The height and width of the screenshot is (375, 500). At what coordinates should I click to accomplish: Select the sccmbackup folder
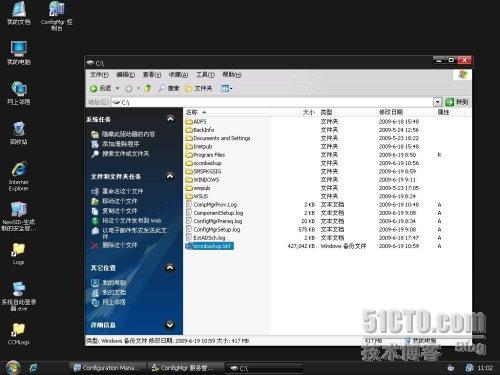(203, 163)
